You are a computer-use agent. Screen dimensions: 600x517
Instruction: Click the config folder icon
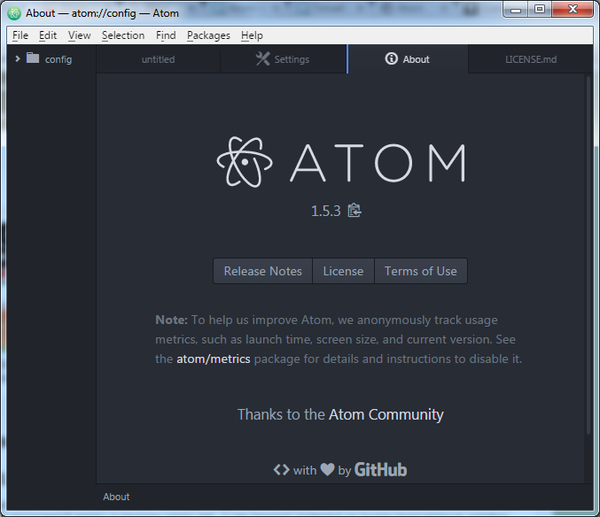(x=33, y=59)
